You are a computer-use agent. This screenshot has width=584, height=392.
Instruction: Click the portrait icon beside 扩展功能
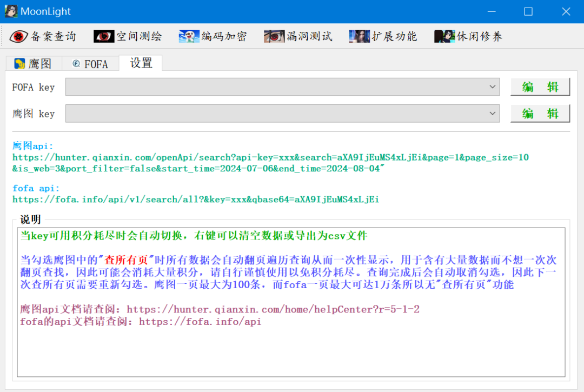click(x=360, y=36)
